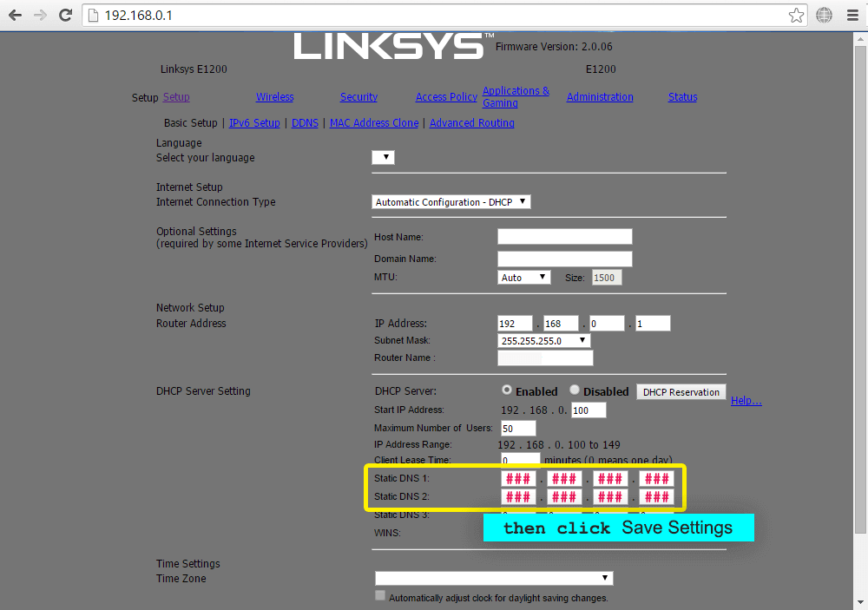Click IP Address second octet field 168

(561, 324)
